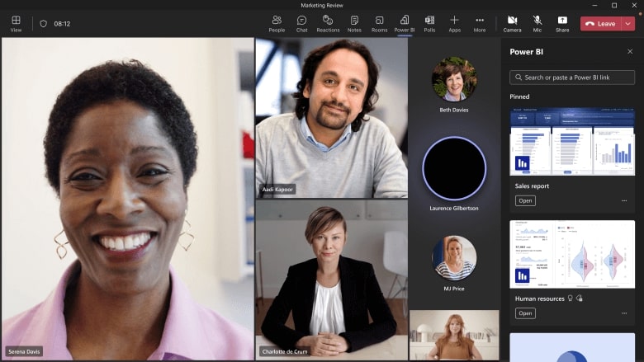The width and height of the screenshot is (644, 362).
Task: Open meeting Notes
Action: click(354, 23)
